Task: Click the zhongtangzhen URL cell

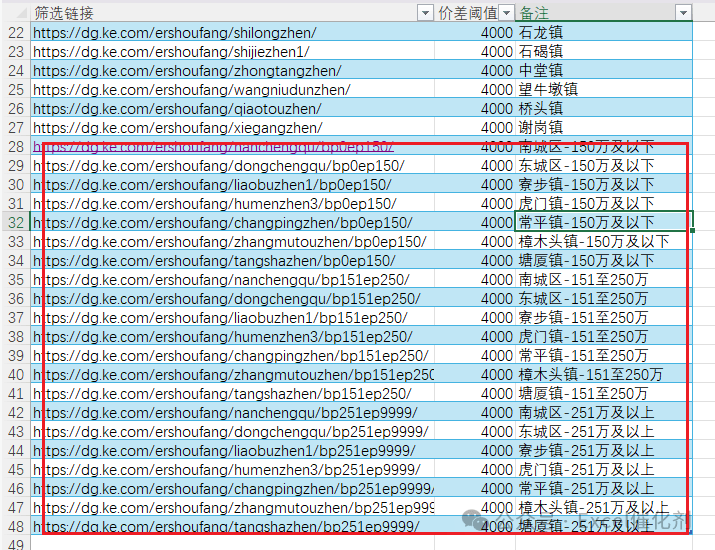Action: tap(232, 71)
